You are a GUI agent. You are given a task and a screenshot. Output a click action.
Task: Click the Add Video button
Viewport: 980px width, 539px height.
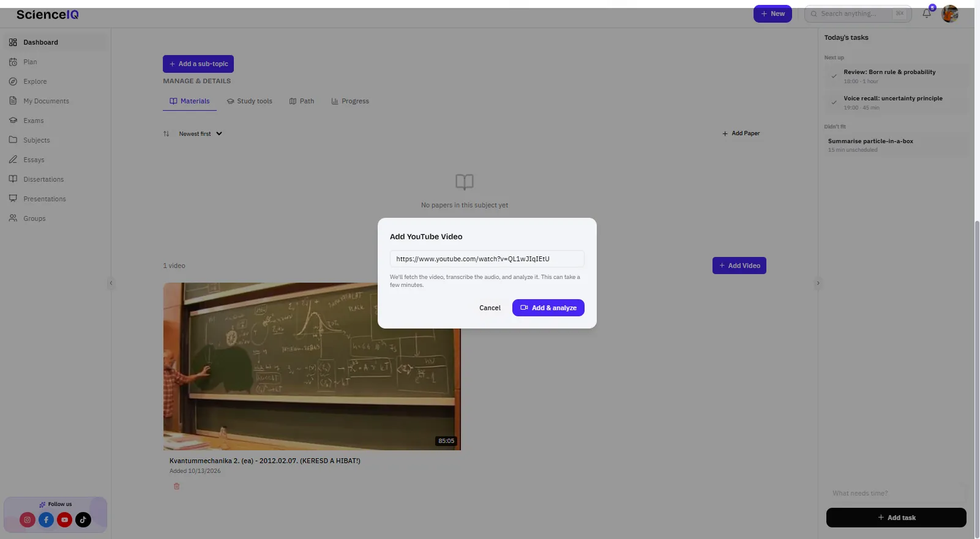(739, 266)
